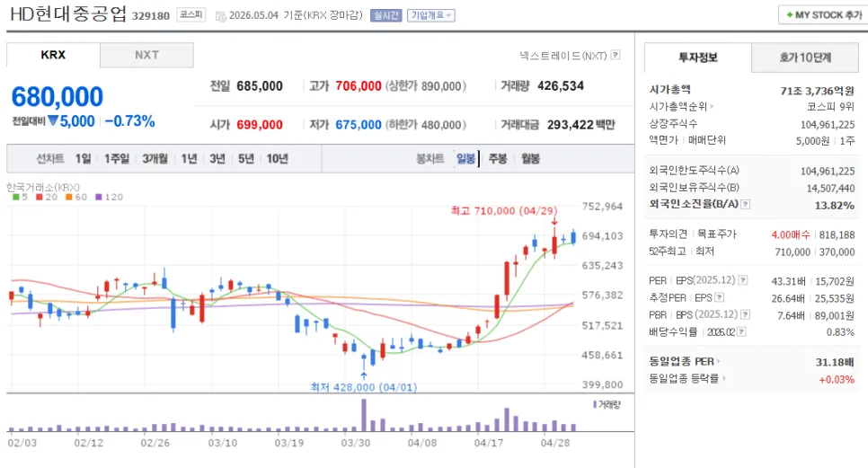The image size is (868, 468).
Task: Click the tallest volume bar near 03/30
Action: click(364, 415)
